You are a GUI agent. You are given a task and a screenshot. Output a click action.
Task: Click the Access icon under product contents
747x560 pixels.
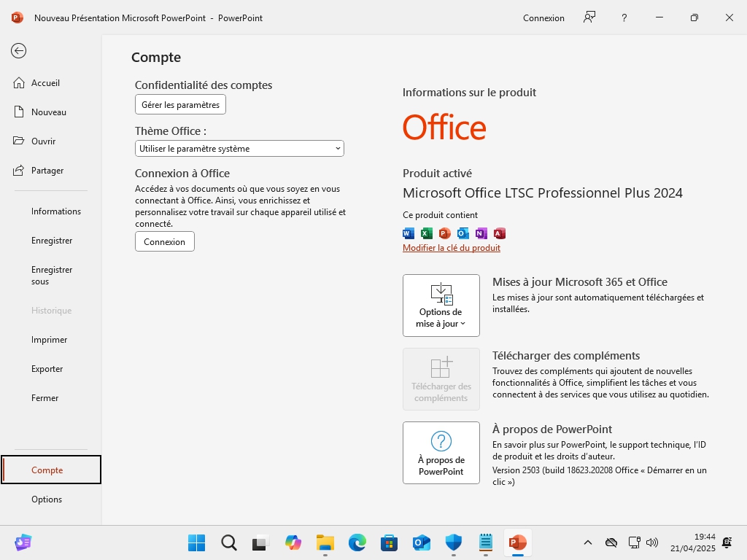[x=500, y=233]
